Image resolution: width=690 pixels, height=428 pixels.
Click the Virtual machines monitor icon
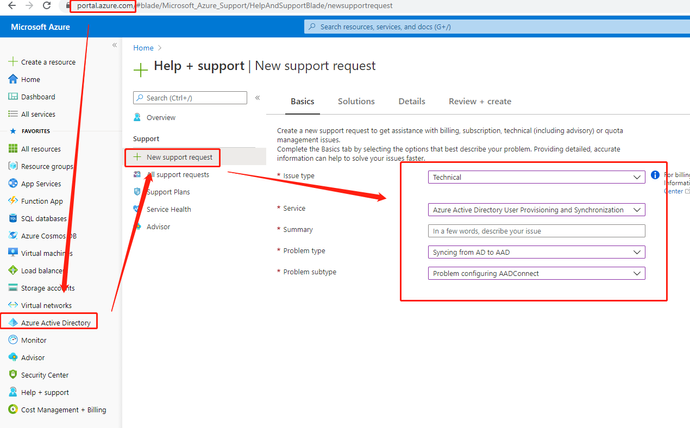pos(13,253)
